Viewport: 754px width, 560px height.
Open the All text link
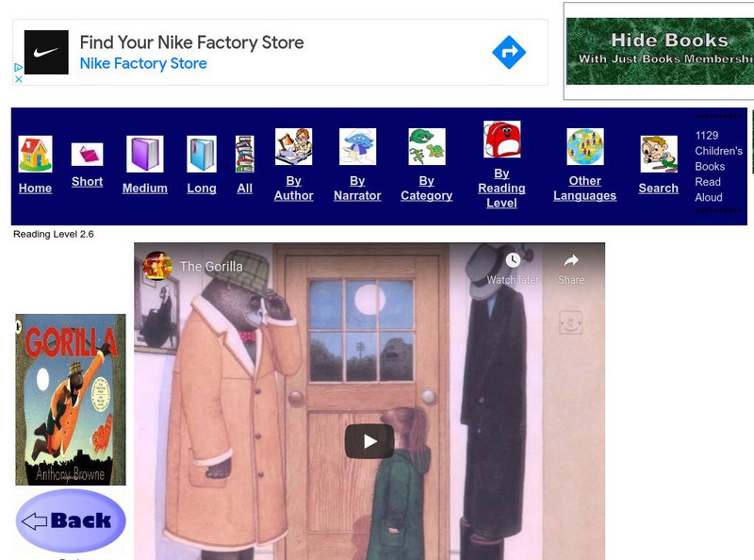245,189
